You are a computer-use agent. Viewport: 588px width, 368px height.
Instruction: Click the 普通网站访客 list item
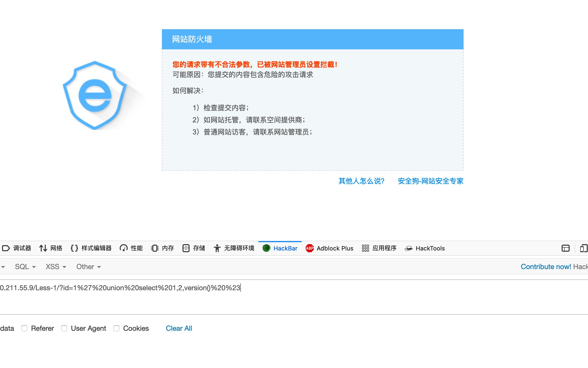pos(252,132)
